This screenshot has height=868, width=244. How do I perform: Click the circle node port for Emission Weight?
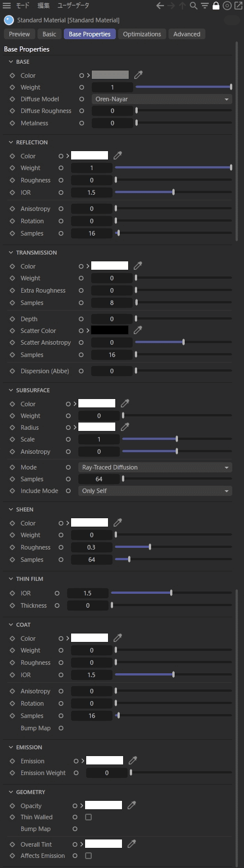click(76, 773)
